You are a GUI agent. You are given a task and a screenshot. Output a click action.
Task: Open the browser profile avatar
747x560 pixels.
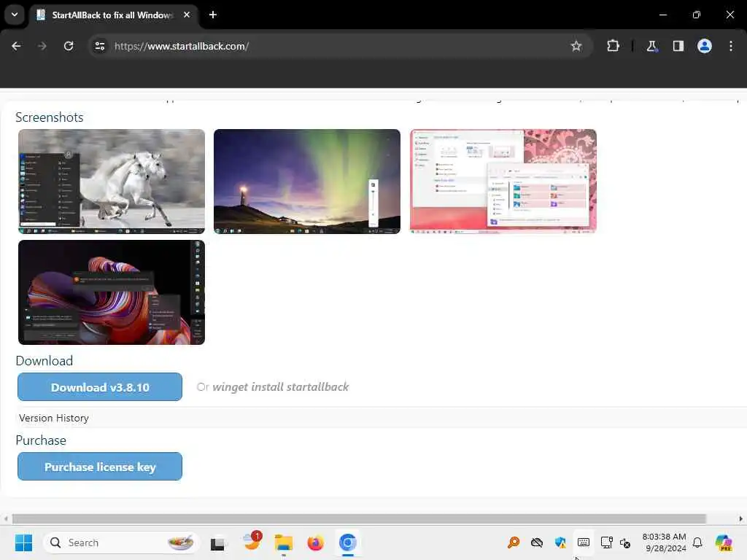click(704, 46)
